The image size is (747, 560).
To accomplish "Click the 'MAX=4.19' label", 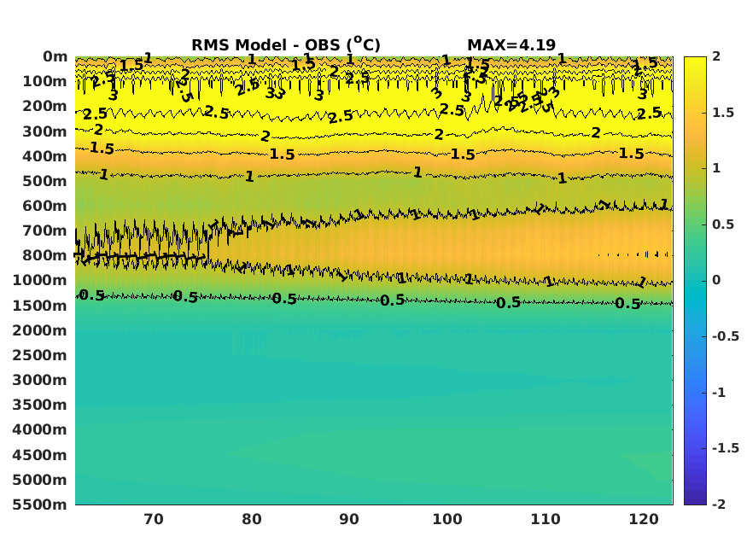I will click(511, 44).
